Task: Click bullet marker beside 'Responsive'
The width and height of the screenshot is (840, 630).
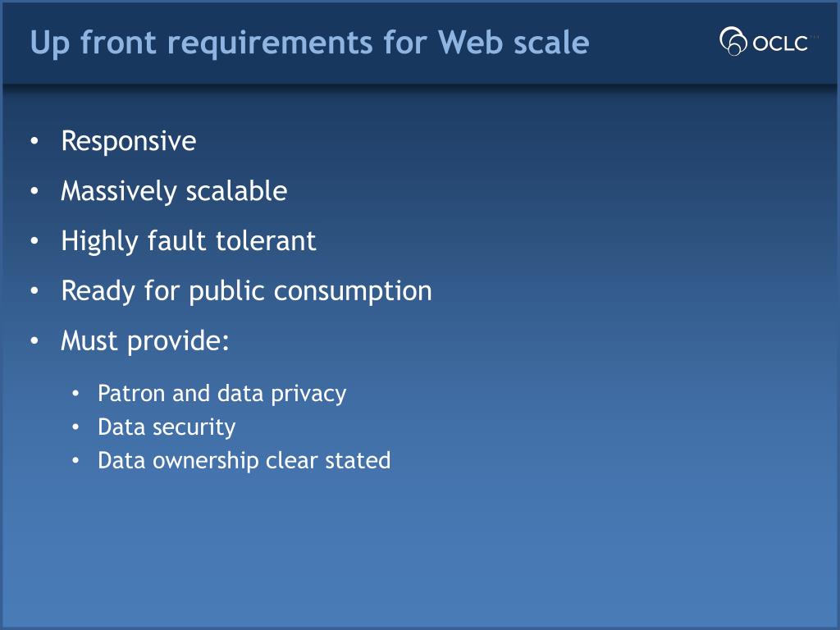Action: (34, 141)
